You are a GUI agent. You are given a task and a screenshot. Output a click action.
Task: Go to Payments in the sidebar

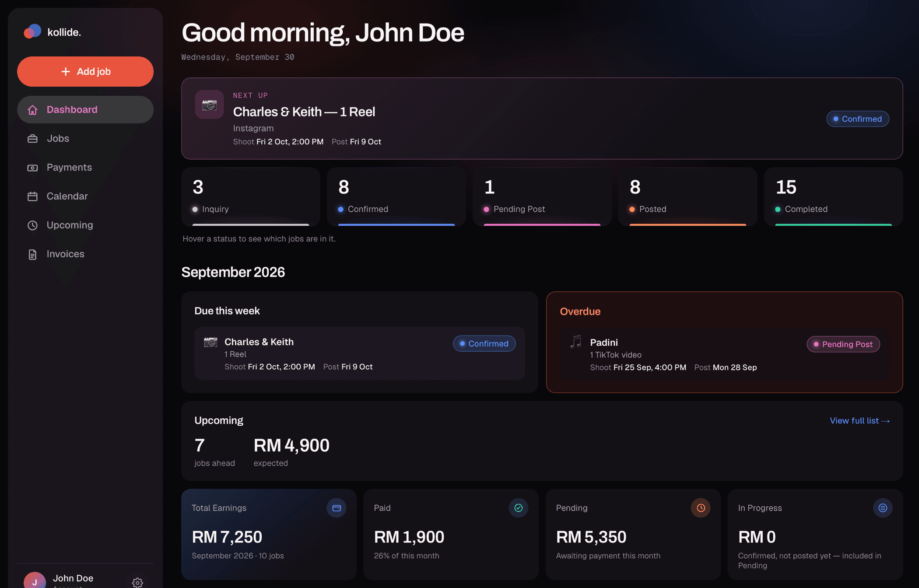pyautogui.click(x=85, y=167)
